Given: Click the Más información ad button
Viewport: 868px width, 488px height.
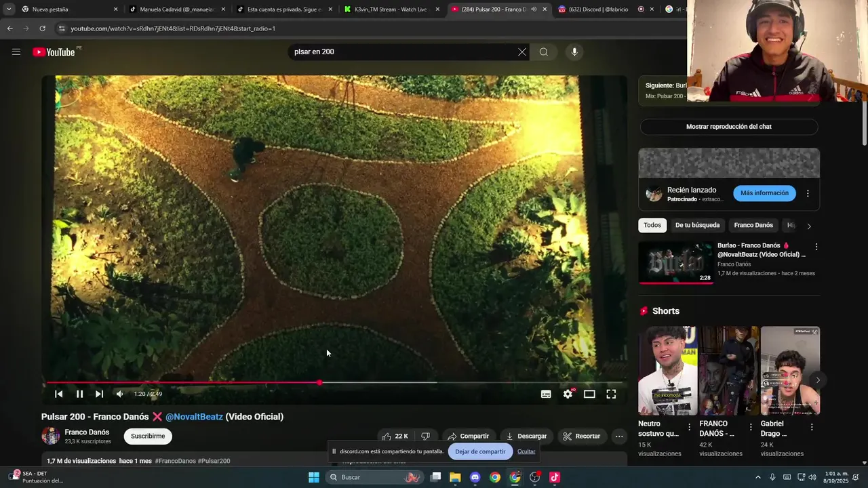Looking at the screenshot, I should tap(764, 193).
